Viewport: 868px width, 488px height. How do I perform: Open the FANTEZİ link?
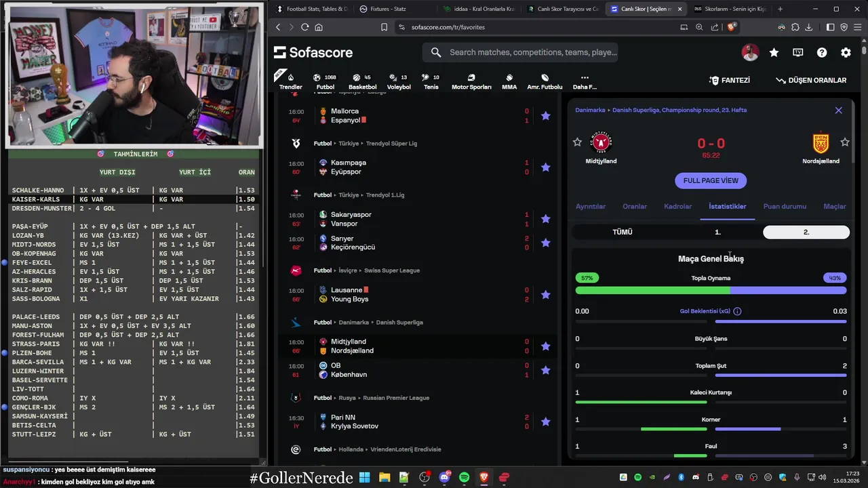[729, 80]
